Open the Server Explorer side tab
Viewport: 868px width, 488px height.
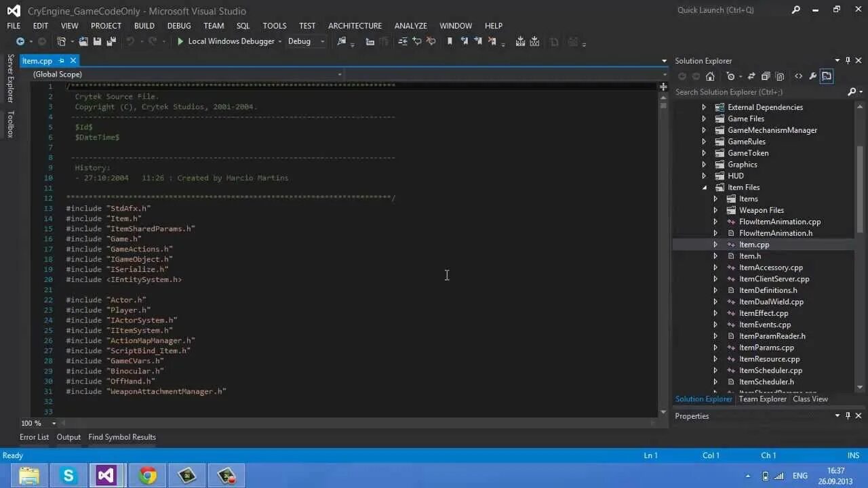[10, 79]
